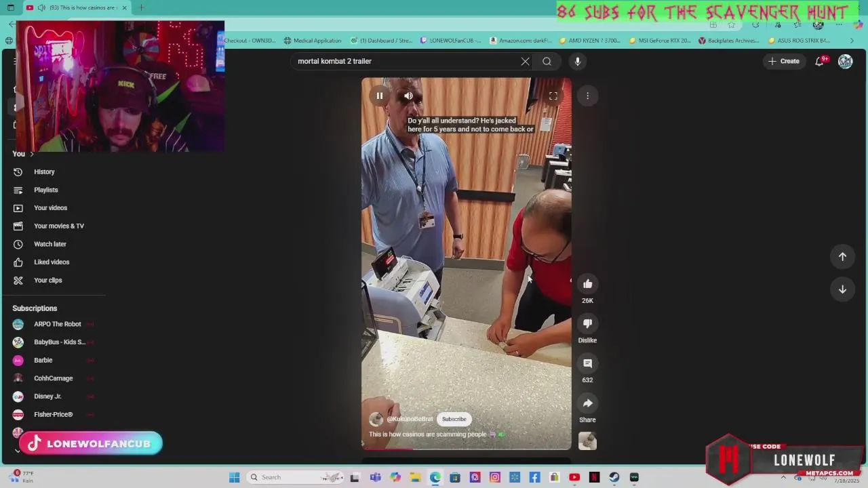This screenshot has height=488, width=868.
Task: Open the @KukunoBeBrat channel link
Action: click(410, 419)
